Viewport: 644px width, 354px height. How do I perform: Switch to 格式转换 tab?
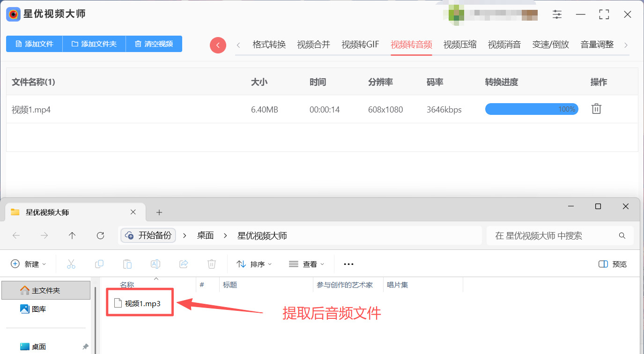tap(269, 45)
